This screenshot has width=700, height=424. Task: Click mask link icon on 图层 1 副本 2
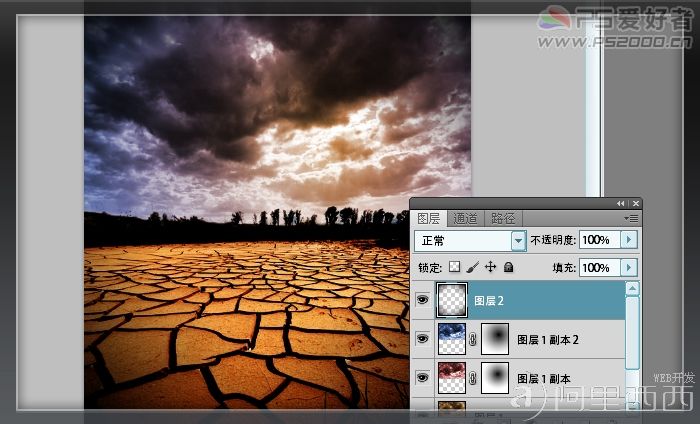473,340
